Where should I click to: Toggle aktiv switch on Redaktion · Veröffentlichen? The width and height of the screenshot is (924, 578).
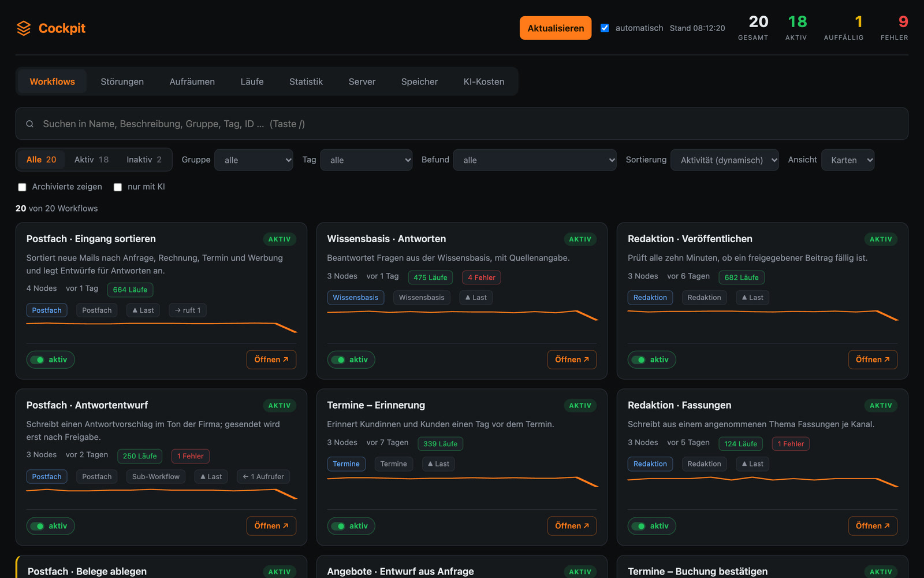652,360
